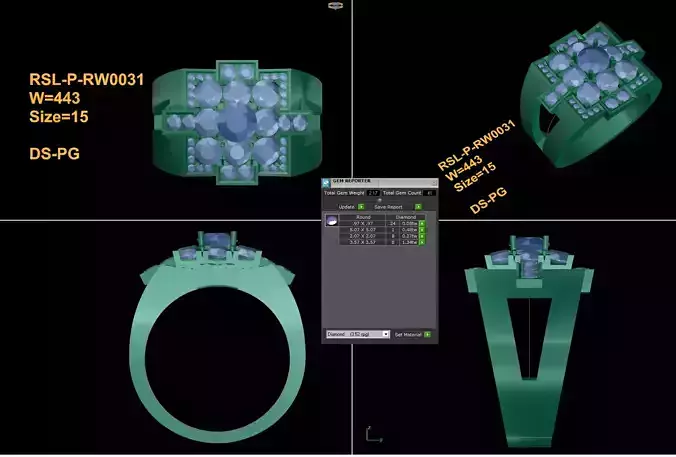Click the Total Gem Weight value field
The image size is (676, 457).
click(373, 193)
